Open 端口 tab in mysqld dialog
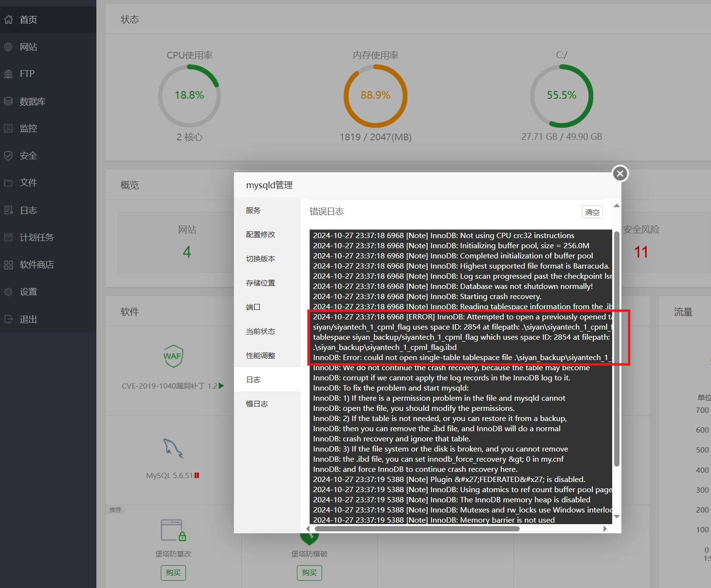Image resolution: width=711 pixels, height=588 pixels. 267,307
